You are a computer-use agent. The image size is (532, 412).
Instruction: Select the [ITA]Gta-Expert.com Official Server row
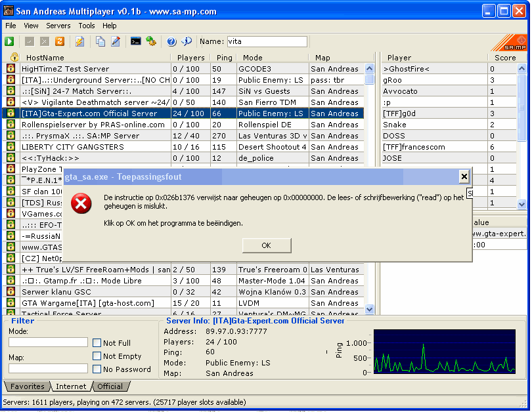pos(183,113)
